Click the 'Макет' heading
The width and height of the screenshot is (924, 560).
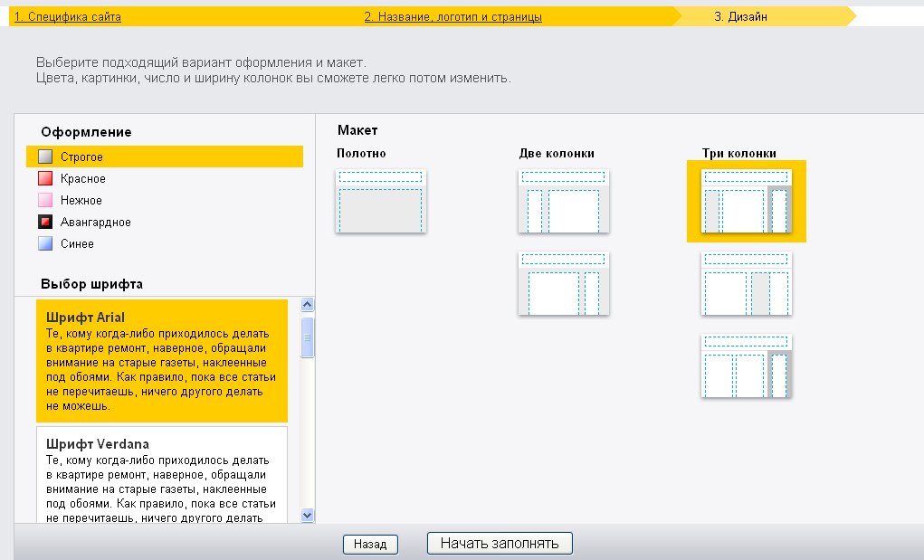357,130
